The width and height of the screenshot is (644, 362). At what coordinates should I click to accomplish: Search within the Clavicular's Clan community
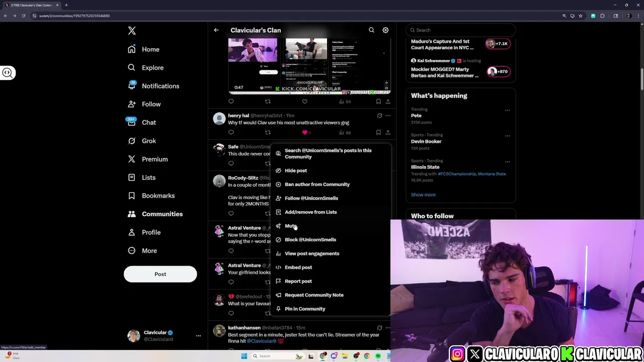371,30
